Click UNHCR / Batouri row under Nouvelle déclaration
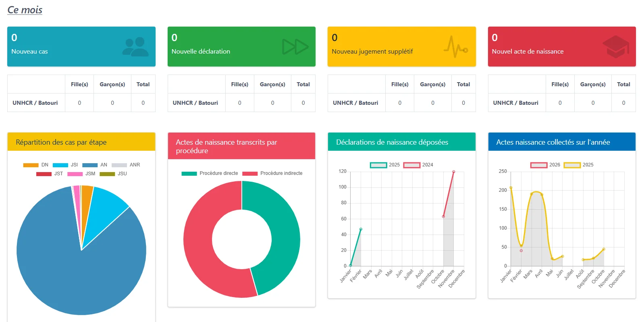The image size is (644, 322). [241, 103]
